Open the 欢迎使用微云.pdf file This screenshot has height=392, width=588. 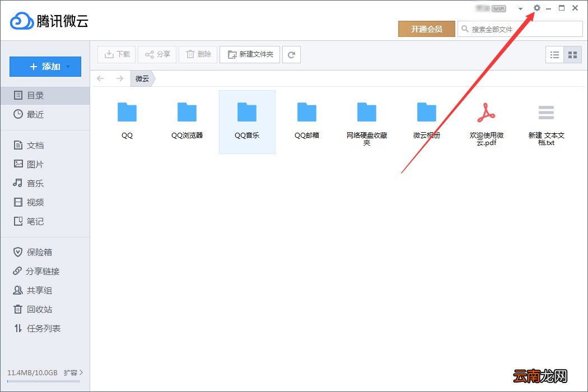pos(486,122)
